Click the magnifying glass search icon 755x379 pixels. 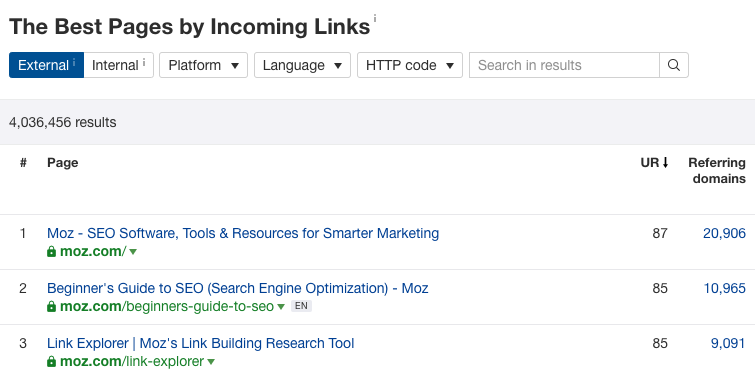(674, 65)
